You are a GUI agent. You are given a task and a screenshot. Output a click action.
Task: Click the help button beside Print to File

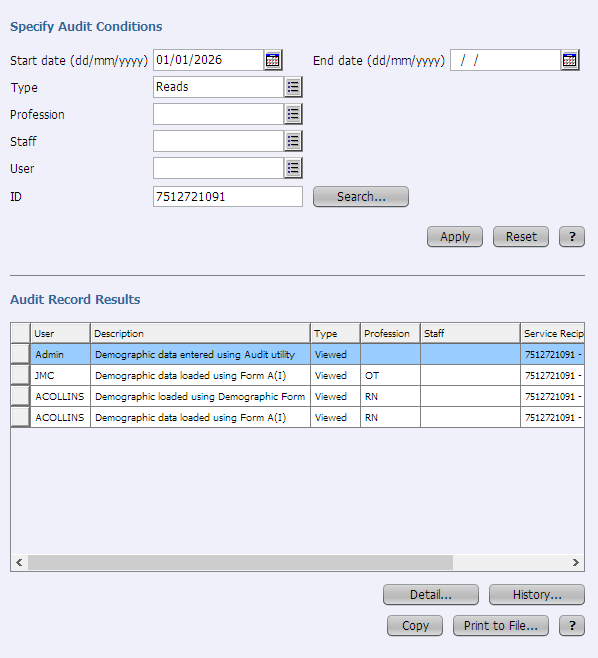[x=572, y=626]
